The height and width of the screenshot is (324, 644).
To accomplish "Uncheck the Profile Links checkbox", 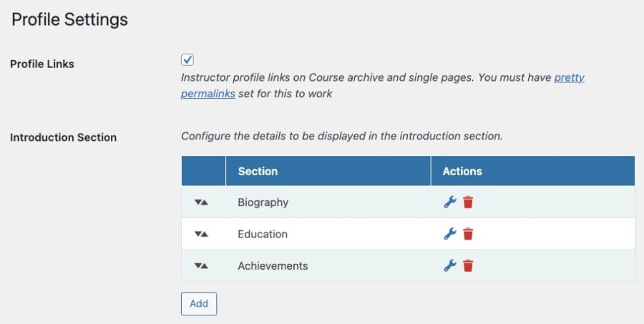I will coord(187,59).
